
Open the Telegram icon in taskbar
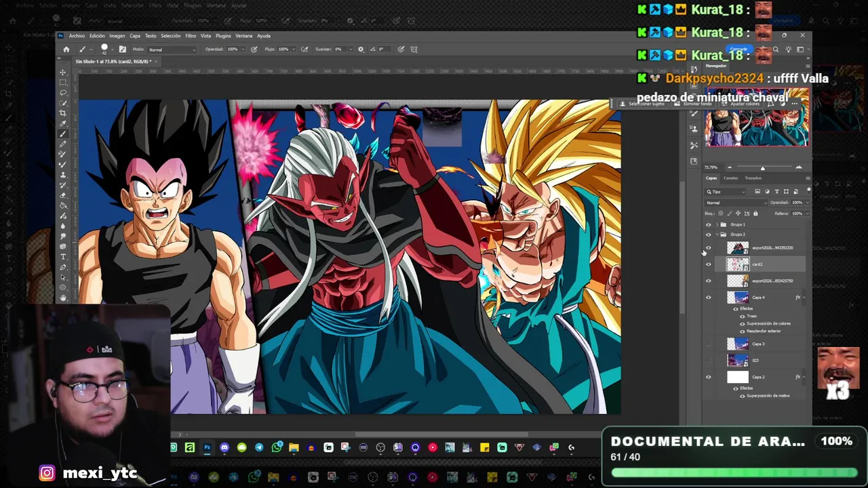coord(259,447)
